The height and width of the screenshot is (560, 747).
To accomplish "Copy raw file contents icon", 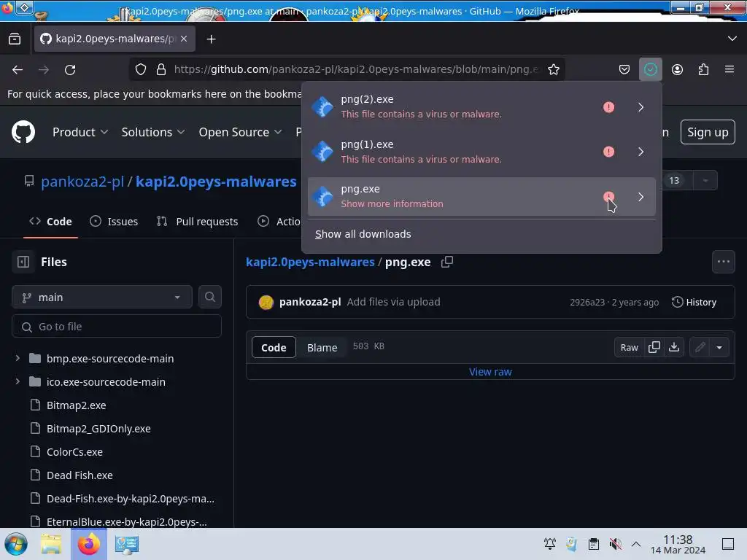I will click(x=654, y=348).
